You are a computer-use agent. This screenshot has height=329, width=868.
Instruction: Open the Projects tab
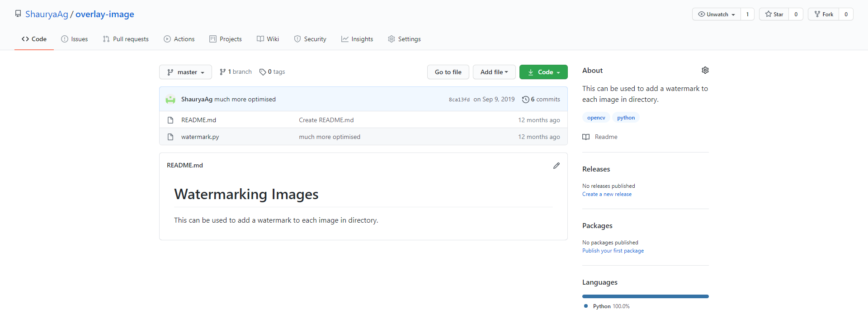[x=226, y=39]
